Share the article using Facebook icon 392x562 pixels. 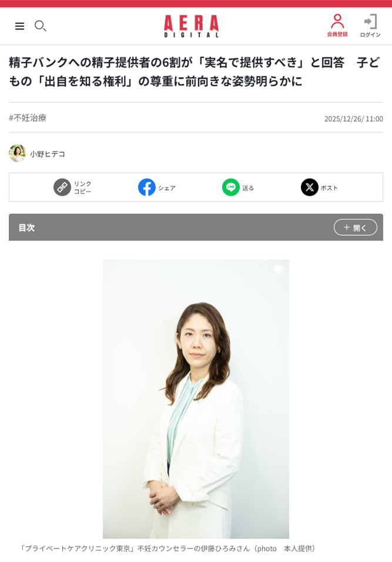(x=147, y=187)
